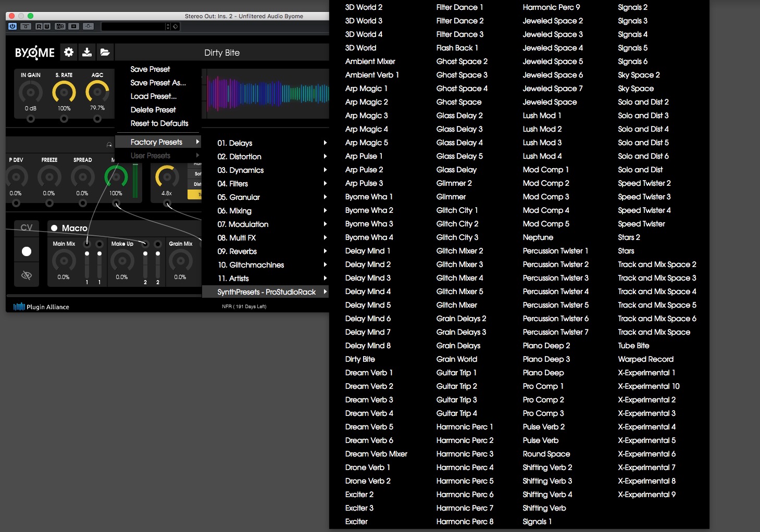Screen dimensions: 760x532
Task: Click the modulation port below AGC
Action: [x=97, y=119]
